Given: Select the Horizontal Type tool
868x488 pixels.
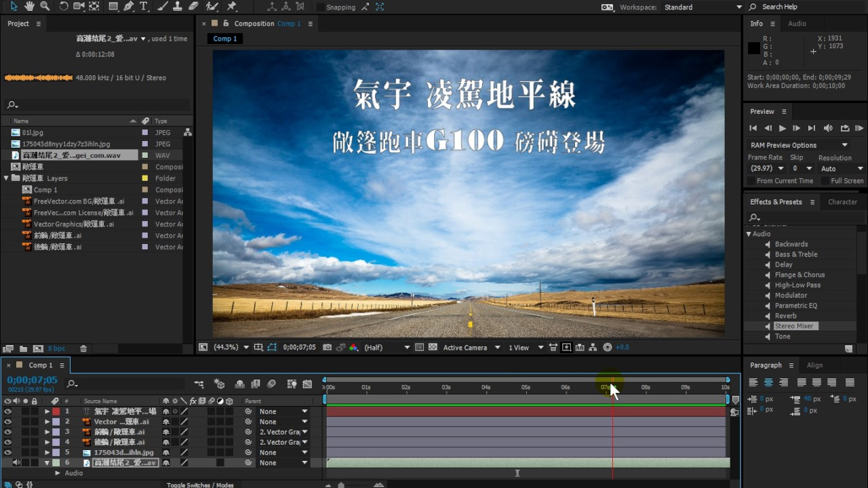Looking at the screenshot, I should pyautogui.click(x=144, y=6).
